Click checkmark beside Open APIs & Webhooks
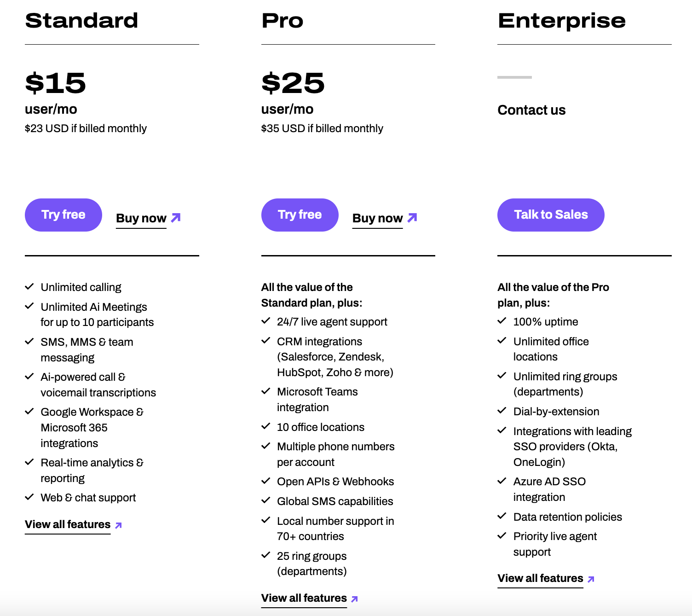 pyautogui.click(x=265, y=481)
